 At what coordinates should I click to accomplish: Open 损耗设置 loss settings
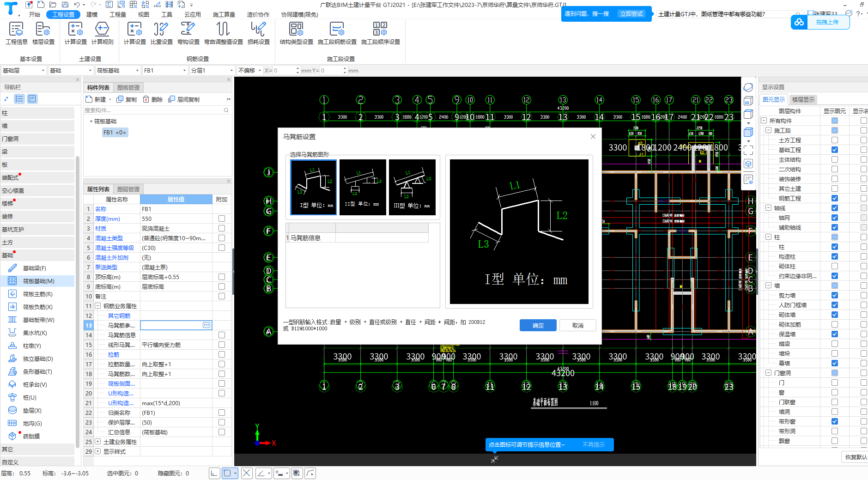coord(258,33)
